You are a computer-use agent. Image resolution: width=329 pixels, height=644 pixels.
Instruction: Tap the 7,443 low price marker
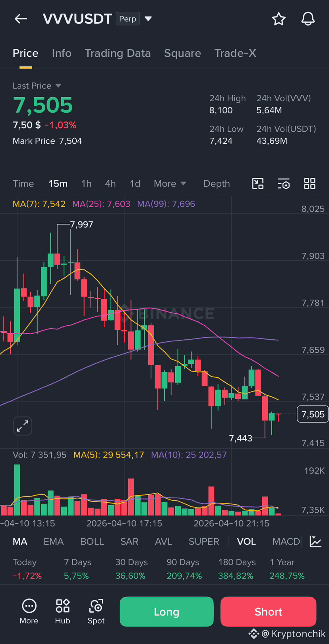coord(241,438)
